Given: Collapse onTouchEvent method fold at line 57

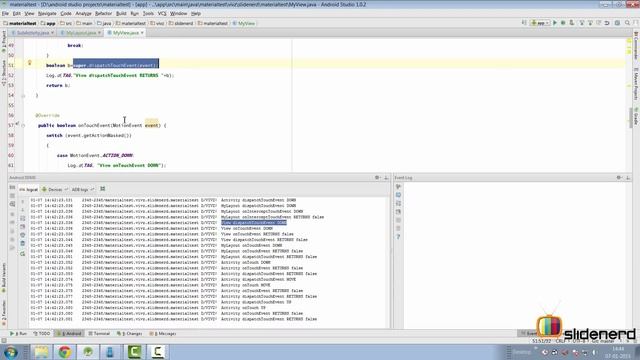Looking at the screenshot, I should pyautogui.click(x=23, y=126).
